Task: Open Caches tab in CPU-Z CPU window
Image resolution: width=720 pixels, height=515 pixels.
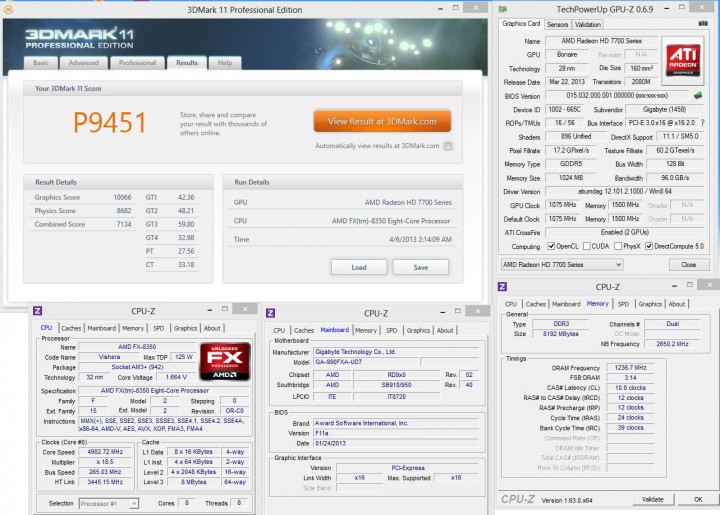Action: [71, 328]
